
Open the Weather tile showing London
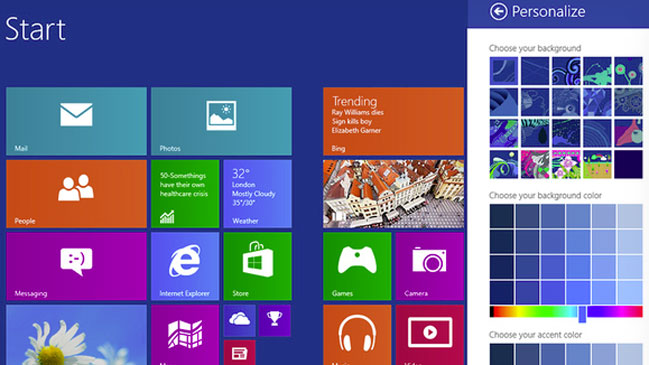click(x=257, y=194)
